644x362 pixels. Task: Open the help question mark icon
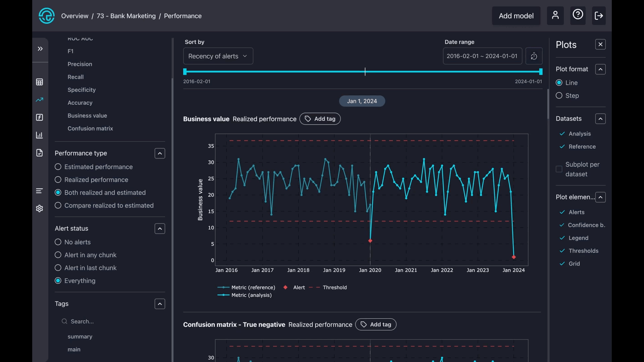[x=578, y=15]
